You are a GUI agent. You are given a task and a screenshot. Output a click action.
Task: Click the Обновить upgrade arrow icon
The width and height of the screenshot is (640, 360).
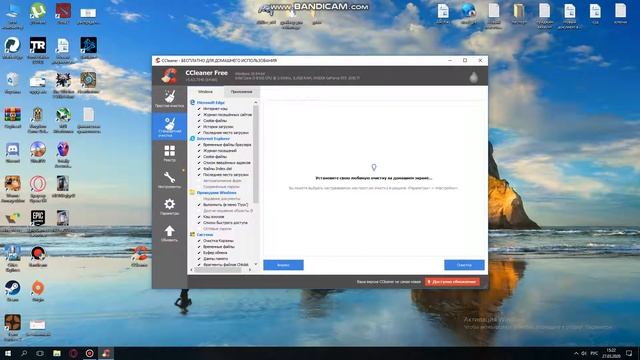click(x=169, y=233)
